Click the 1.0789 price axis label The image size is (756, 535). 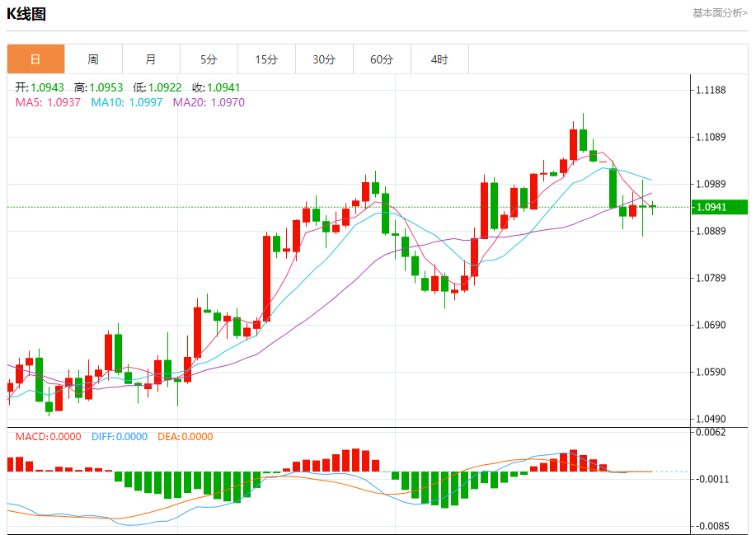coord(711,278)
